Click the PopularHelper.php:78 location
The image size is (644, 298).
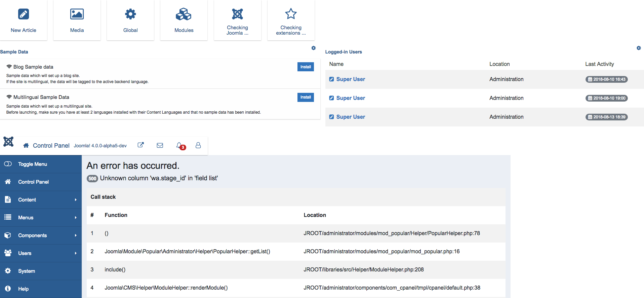pos(392,233)
